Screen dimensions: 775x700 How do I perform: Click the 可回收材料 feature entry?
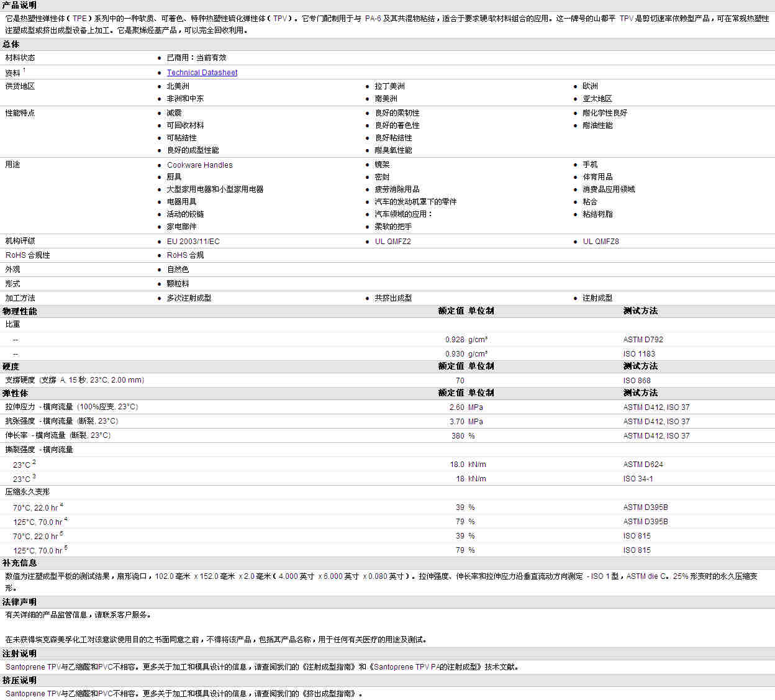(186, 125)
